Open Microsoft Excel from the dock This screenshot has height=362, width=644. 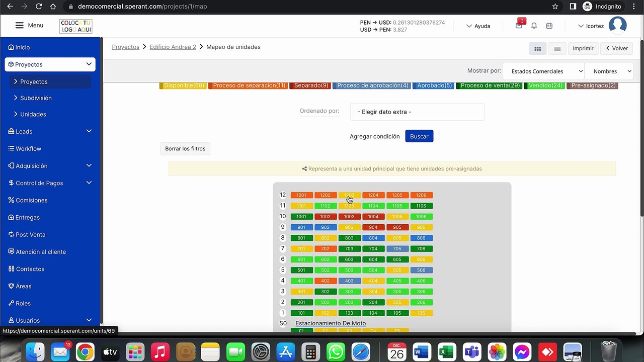tap(447, 351)
